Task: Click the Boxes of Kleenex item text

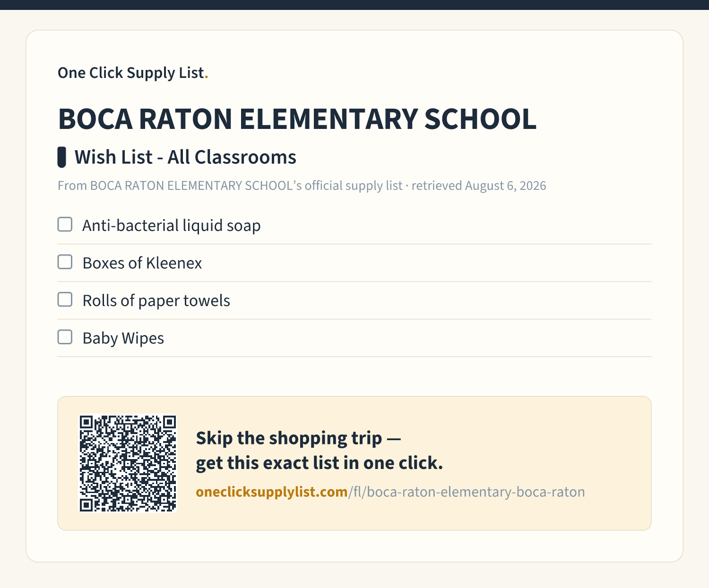Action: coord(142,263)
